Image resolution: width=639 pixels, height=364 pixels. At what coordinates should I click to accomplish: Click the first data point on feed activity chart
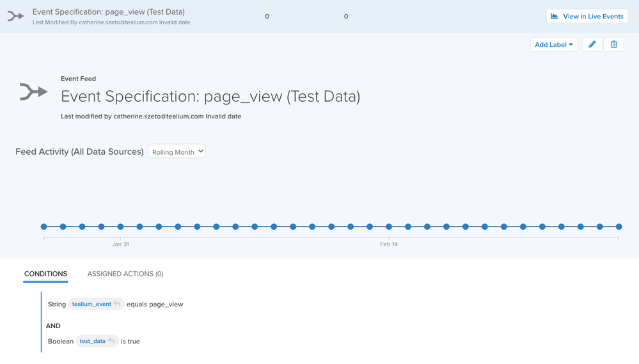pyautogui.click(x=44, y=226)
